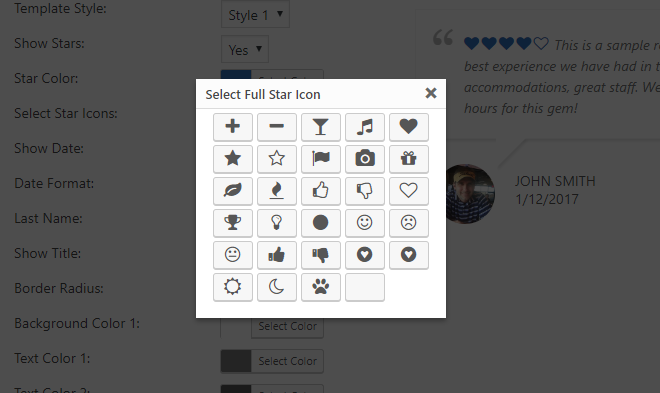660x393 pixels.
Task: Select the crescent moon icon
Action: [277, 287]
